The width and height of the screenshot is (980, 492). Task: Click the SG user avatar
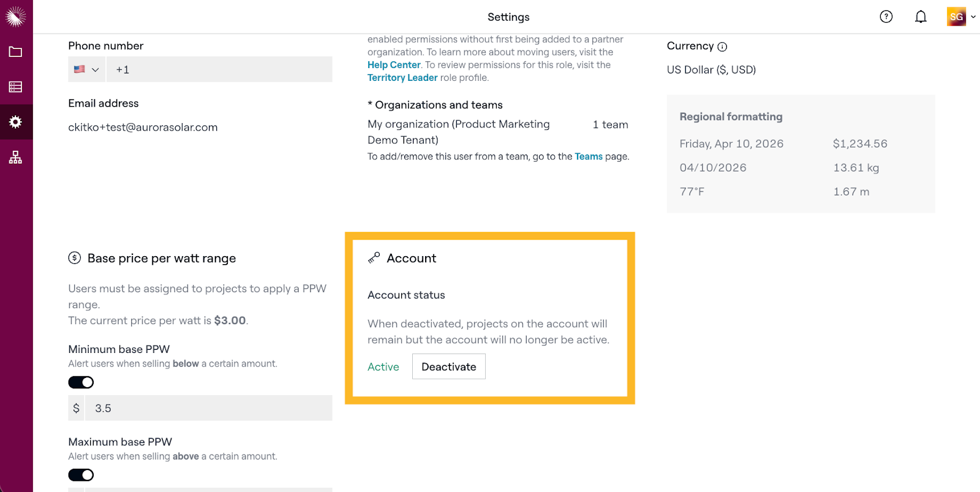tap(956, 17)
